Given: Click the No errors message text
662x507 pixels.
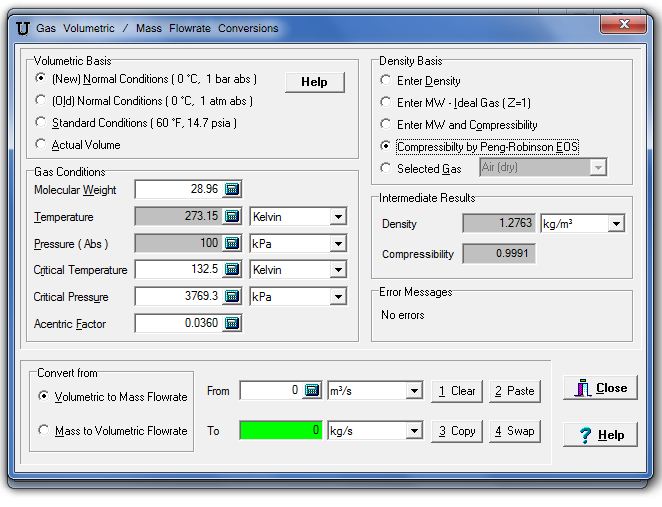Looking at the screenshot, I should pyautogui.click(x=402, y=315).
